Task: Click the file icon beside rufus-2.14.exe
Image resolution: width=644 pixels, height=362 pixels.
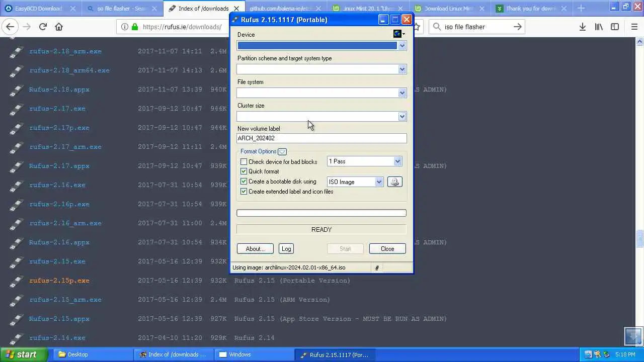Action: point(17,338)
